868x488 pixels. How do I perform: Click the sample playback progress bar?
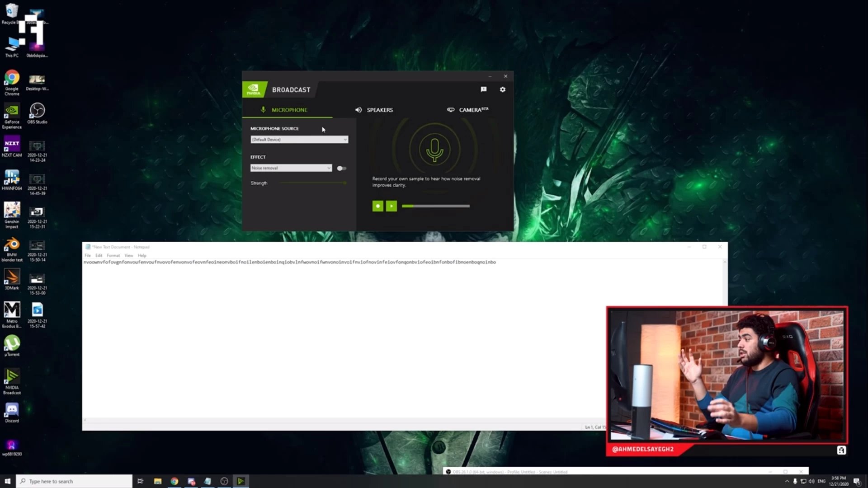tap(436, 206)
